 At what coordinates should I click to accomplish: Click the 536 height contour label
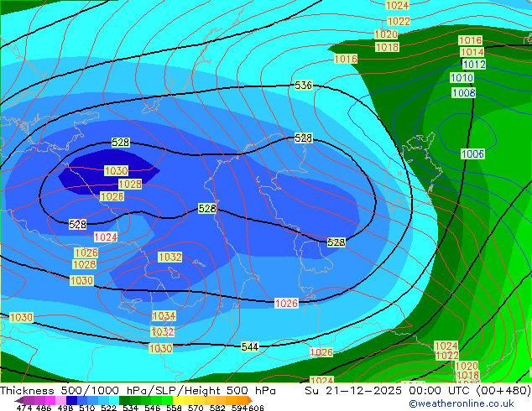tap(303, 85)
